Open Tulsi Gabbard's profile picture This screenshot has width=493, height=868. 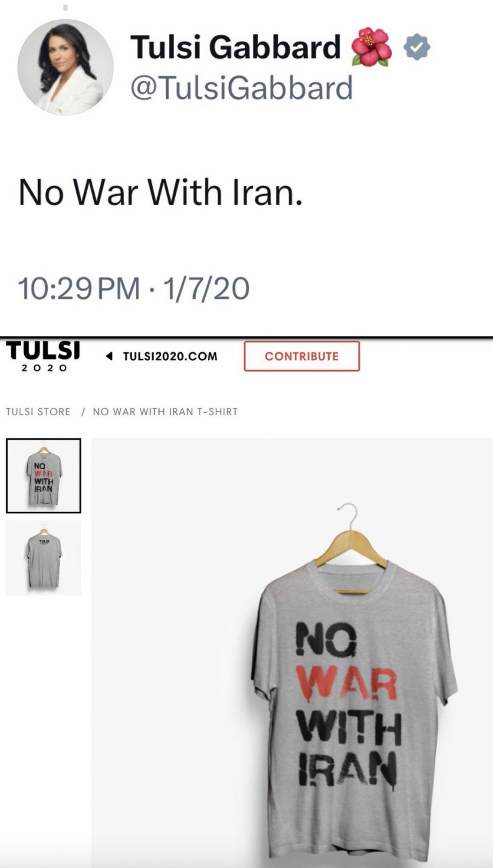65,67
